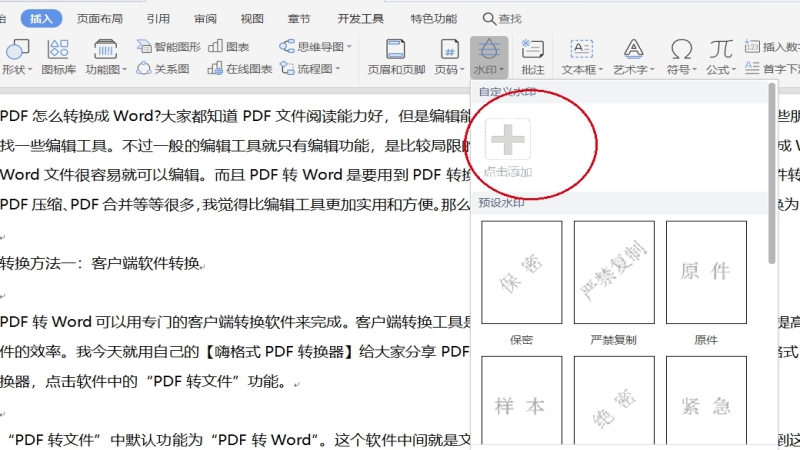Expand the Symbol (符号) dropdown
The width and height of the screenshot is (800, 450).
click(681, 70)
